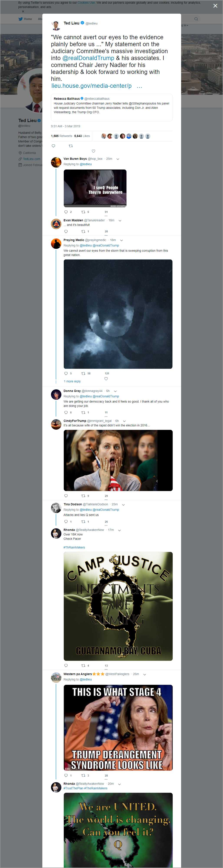Retweet Donna Gray's reply
Viewport: 223px width, 868px height.
tap(83, 413)
